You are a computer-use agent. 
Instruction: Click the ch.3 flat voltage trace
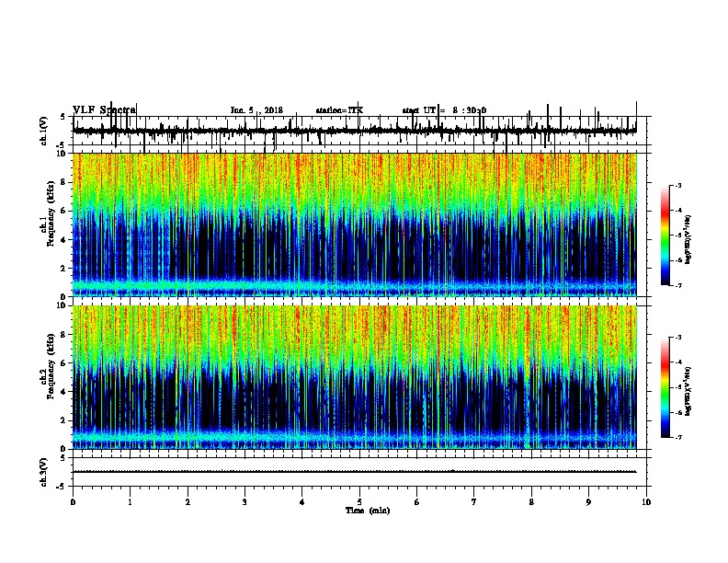pos(355,472)
